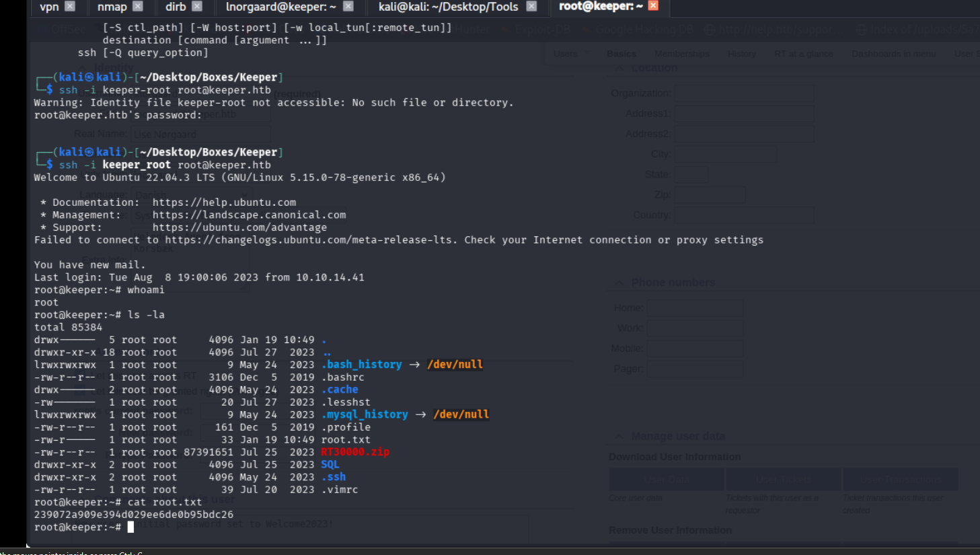
Task: Close the kali@kali Desktop/Tools tab
Action: click(x=531, y=7)
